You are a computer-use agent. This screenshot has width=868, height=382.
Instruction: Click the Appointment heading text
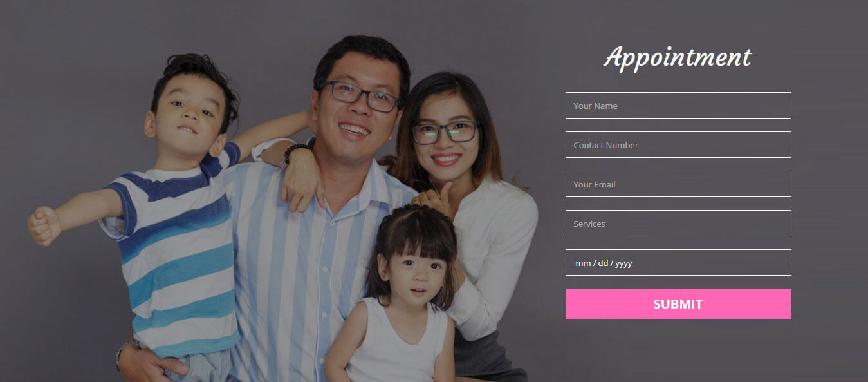pos(678,57)
